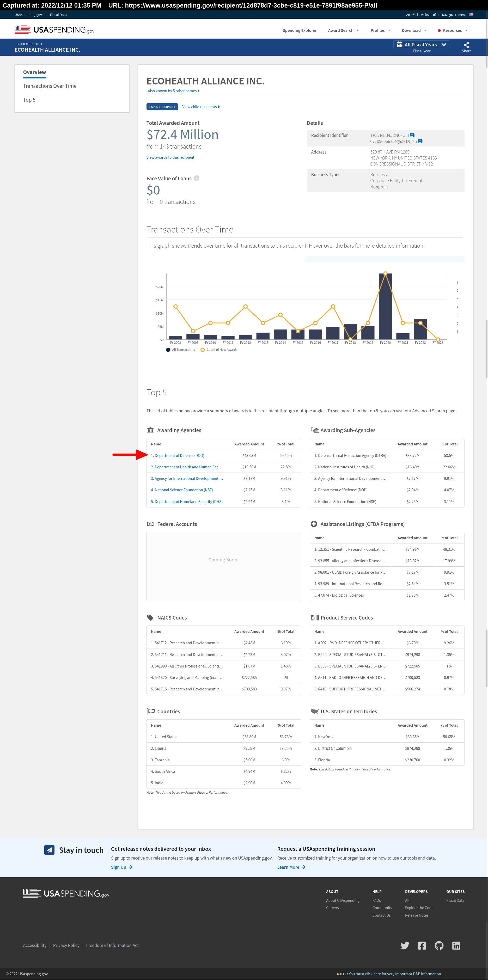This screenshot has width=488, height=980.
Task: Click the Legacy DUNS glossary book icon
Action: point(420,141)
